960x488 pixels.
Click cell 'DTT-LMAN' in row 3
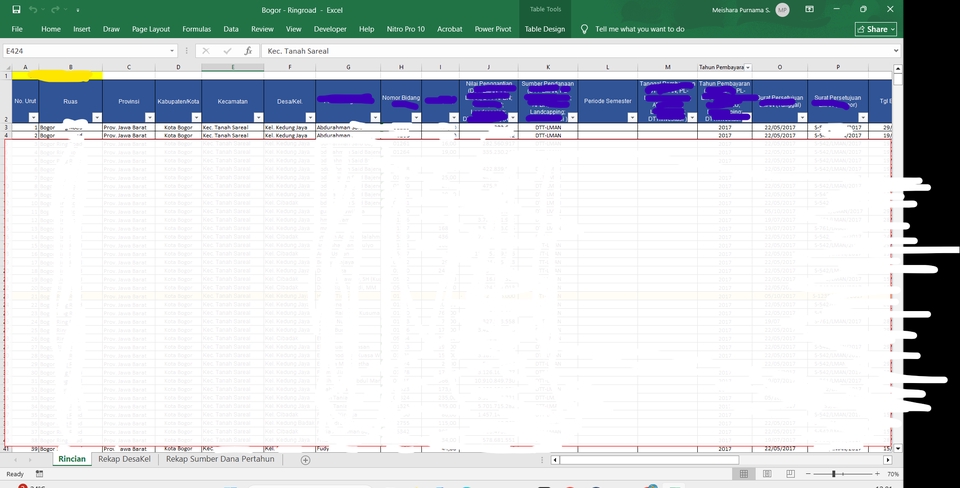point(548,127)
